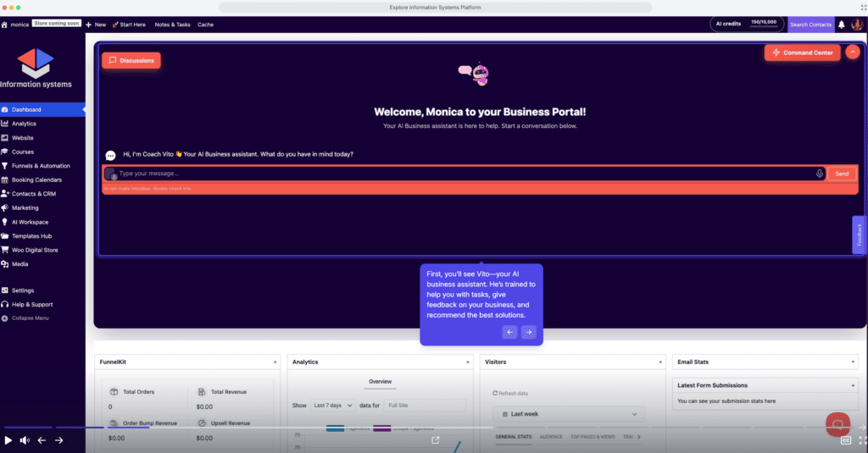Click the Send button
The width and height of the screenshot is (868, 453).
[842, 174]
